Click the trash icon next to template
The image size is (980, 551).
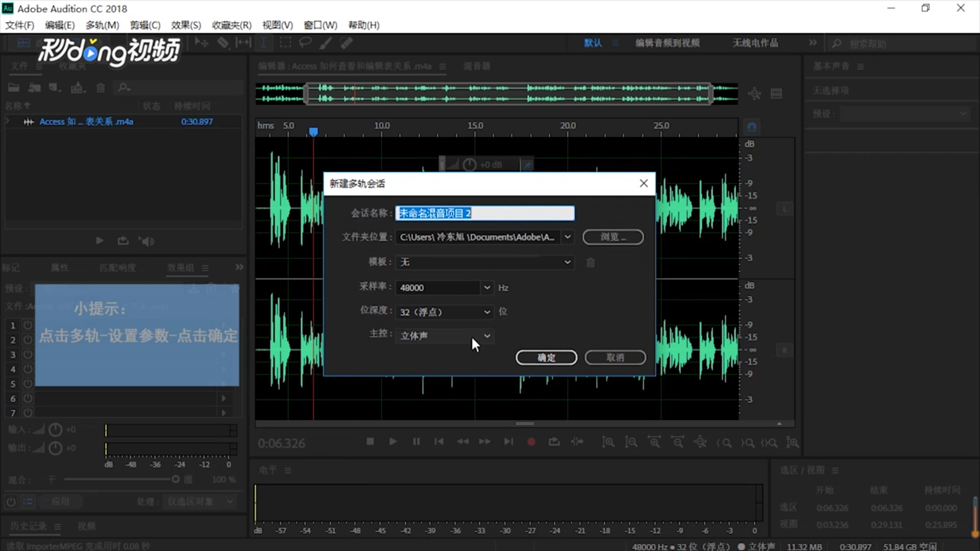[591, 263]
